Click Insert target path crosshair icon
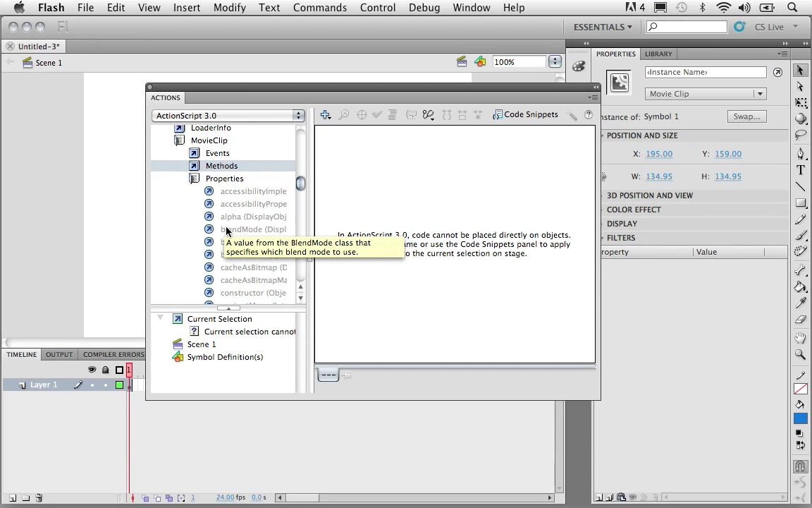 tap(362, 114)
